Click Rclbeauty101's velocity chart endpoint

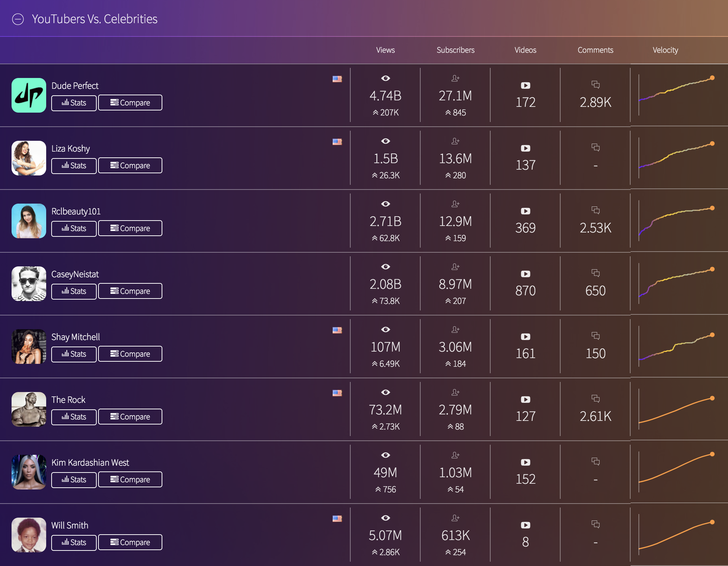[x=712, y=208]
